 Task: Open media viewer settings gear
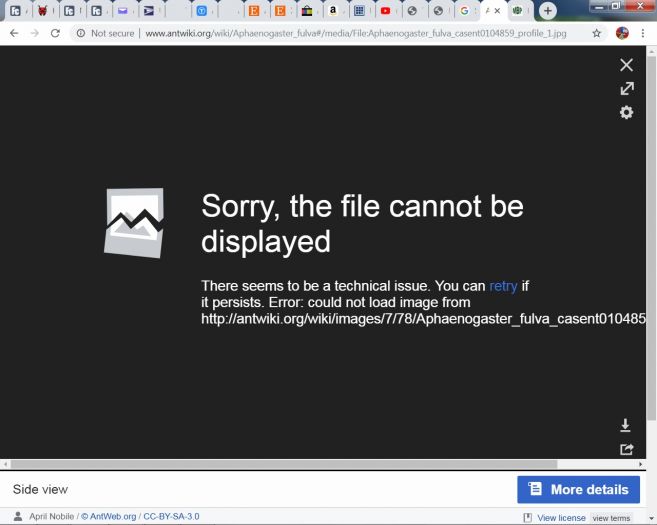626,112
